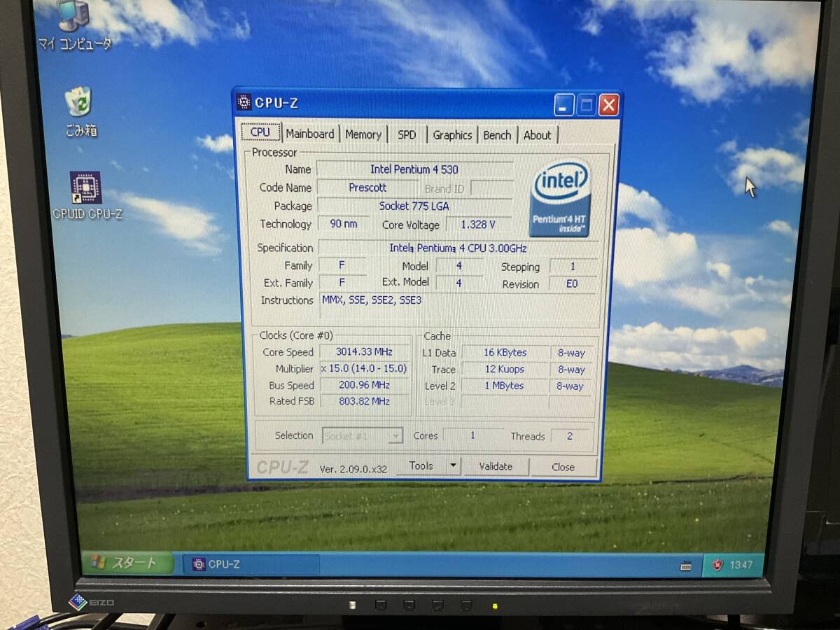Click the Revision value E0
Viewport: 840px width, 630px height.
pyautogui.click(x=573, y=284)
